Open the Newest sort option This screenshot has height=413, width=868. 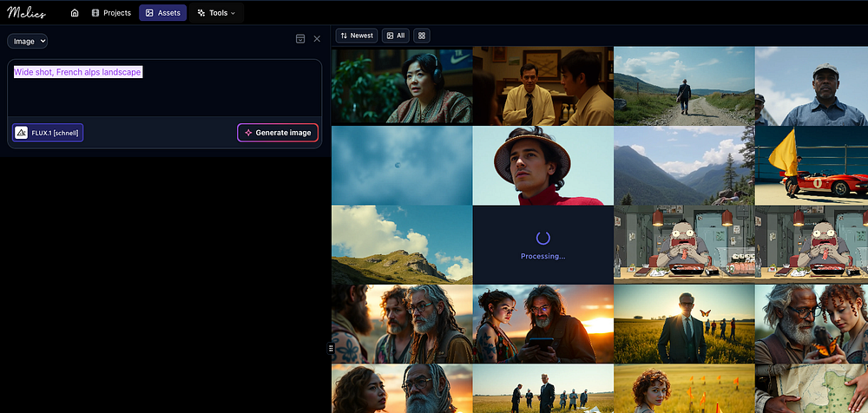coord(357,36)
